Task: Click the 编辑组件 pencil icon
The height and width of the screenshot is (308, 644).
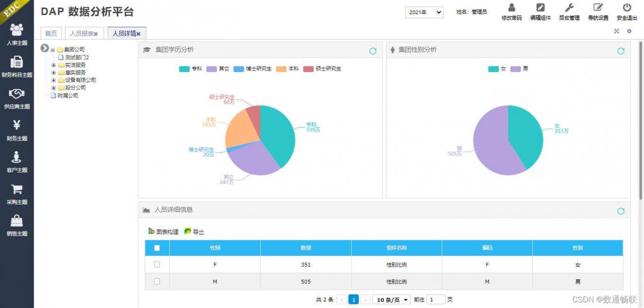Action: (x=540, y=8)
